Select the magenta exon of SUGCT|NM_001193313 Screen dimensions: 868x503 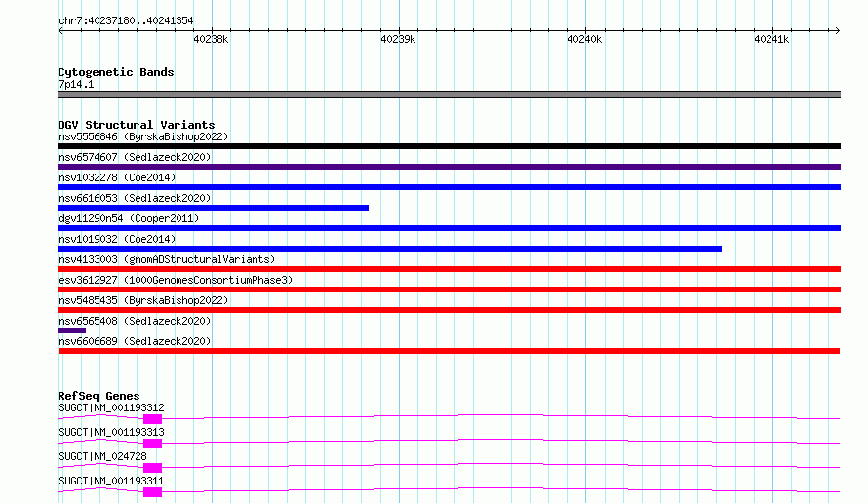click(x=152, y=444)
